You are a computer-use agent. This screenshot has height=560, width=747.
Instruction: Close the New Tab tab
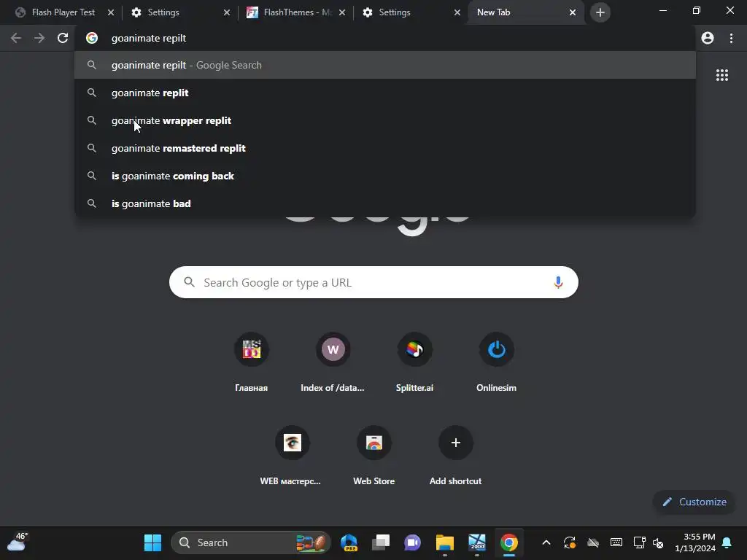click(573, 12)
